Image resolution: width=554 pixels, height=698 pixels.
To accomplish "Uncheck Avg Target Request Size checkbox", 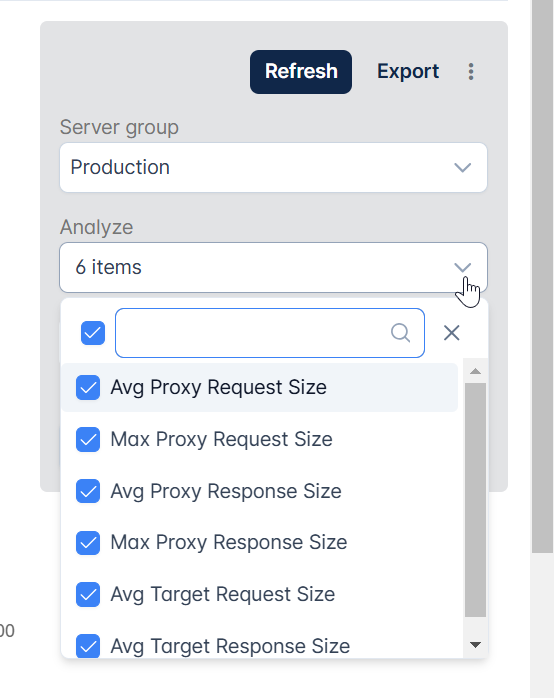I will [88, 595].
